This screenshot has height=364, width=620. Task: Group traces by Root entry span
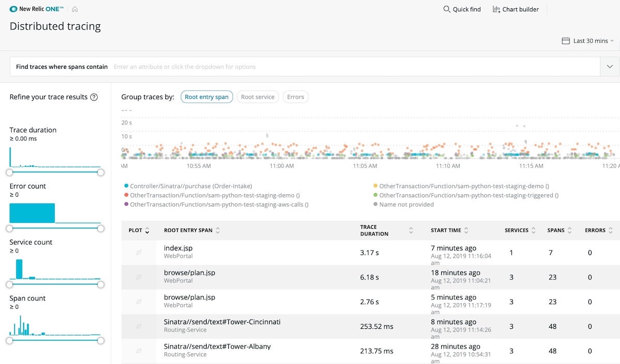(207, 97)
